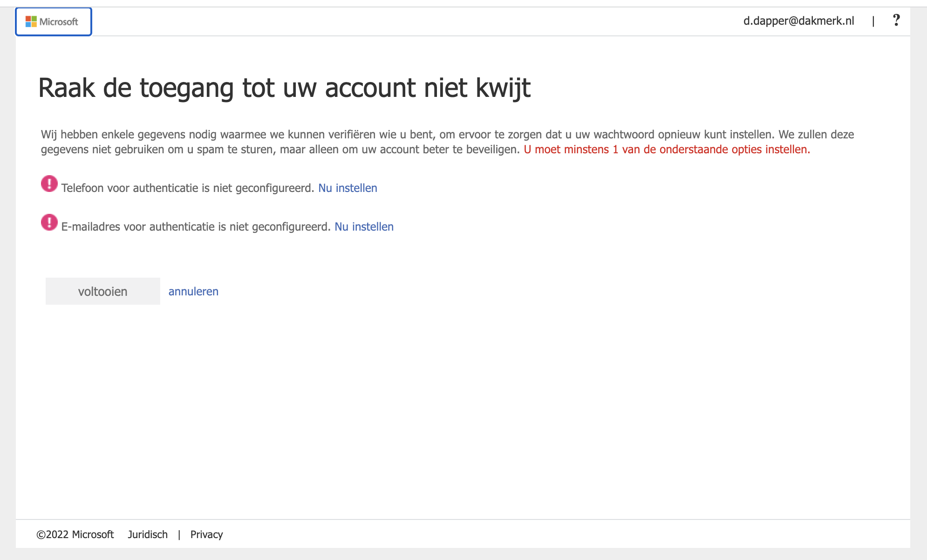Click the Microsoft logo in header
This screenshot has height=560, width=927.
click(31, 21)
